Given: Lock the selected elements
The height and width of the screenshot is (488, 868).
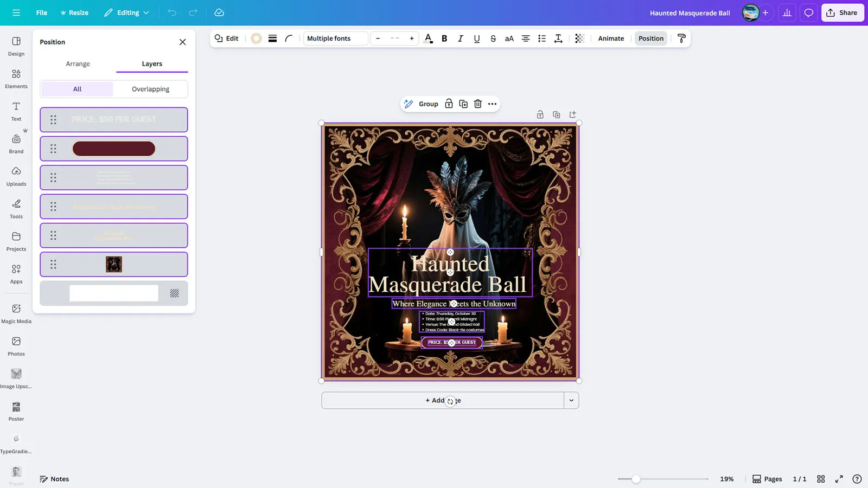Looking at the screenshot, I should (449, 104).
